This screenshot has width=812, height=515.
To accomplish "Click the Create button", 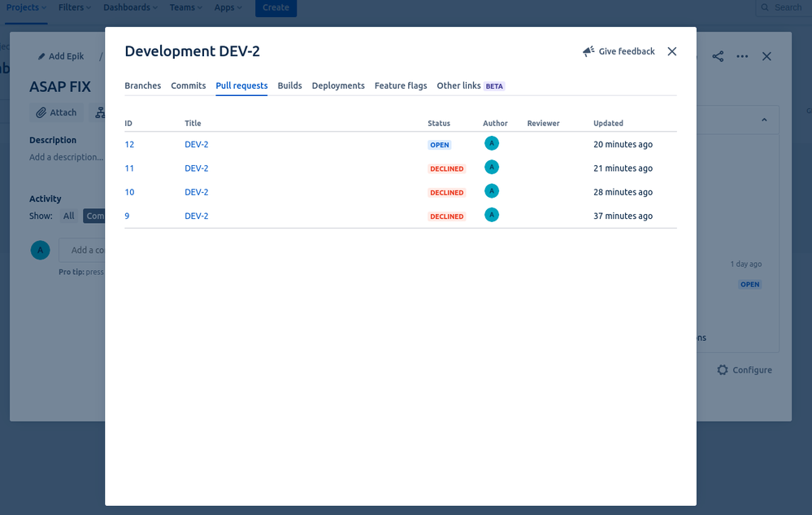I will tap(276, 8).
